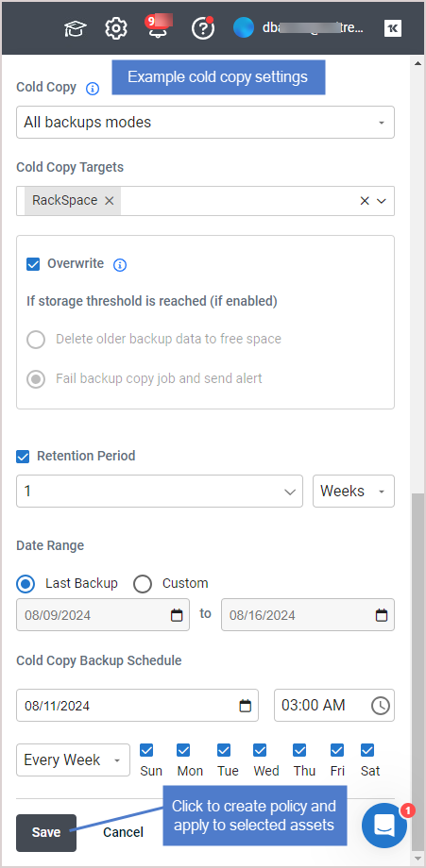Uncheck Sun in the weekly schedule
This screenshot has height=868, width=426.
pyautogui.click(x=146, y=750)
